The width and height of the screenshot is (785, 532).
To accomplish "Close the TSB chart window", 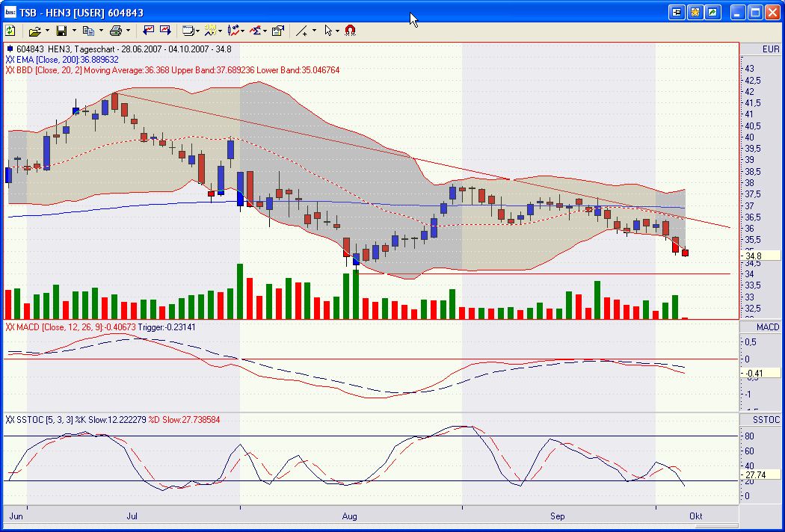I will point(772,12).
